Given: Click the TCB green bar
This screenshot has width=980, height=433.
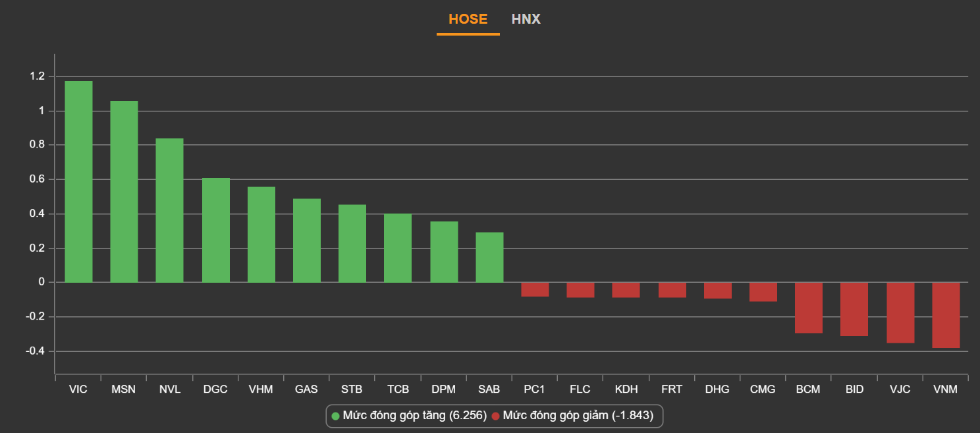Looking at the screenshot, I should [x=398, y=248].
